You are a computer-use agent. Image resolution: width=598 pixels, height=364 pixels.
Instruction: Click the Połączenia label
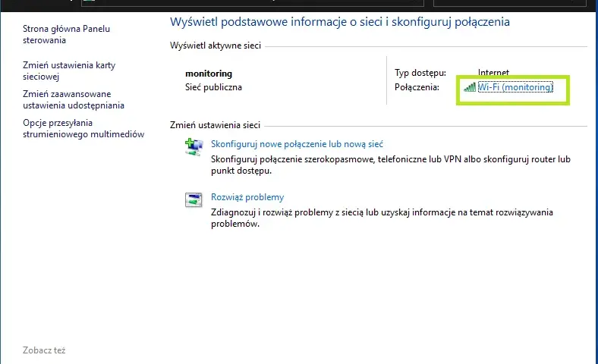[x=417, y=87]
